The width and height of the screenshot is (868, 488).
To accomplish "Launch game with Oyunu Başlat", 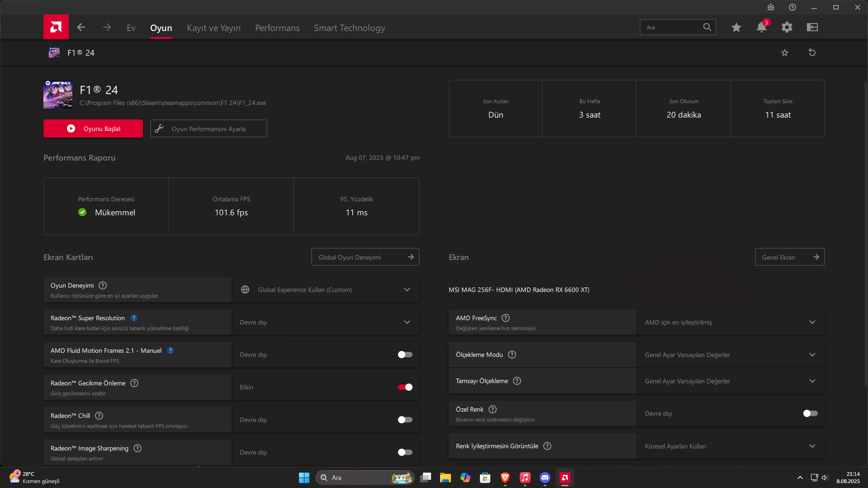I will (x=93, y=128).
